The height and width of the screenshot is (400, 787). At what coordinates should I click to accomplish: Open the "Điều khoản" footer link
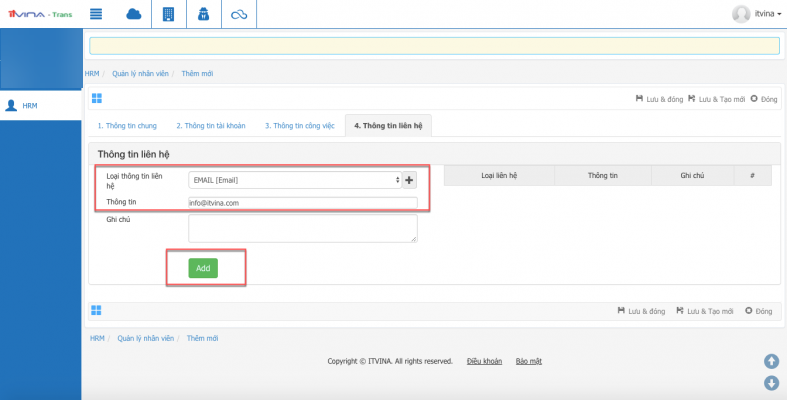486,361
